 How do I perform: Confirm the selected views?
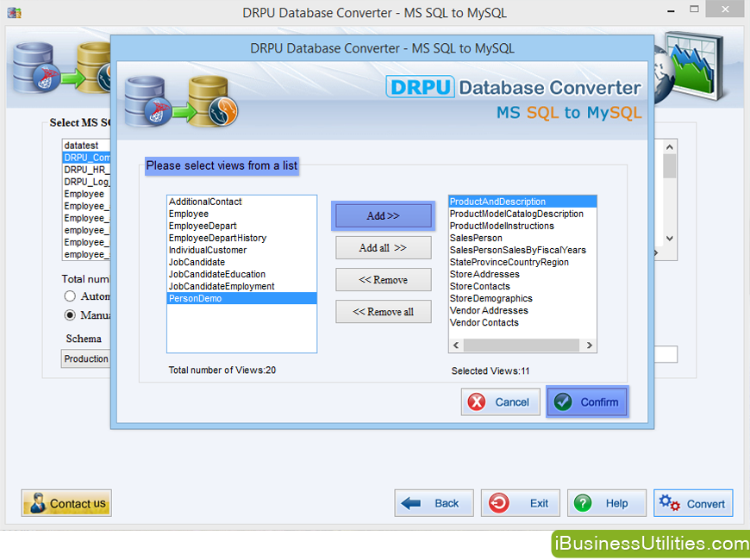coord(587,402)
